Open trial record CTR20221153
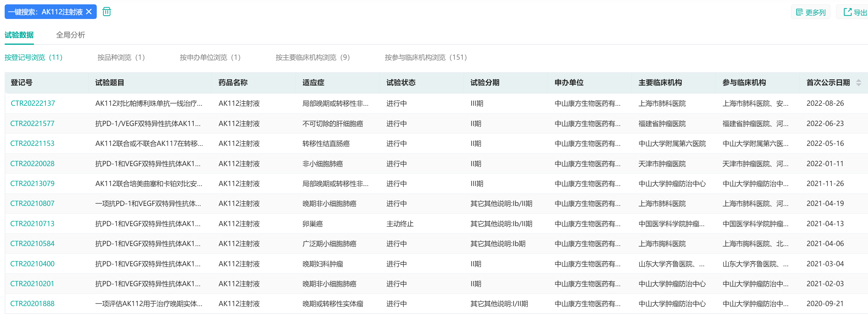The image size is (868, 321). pyautogui.click(x=32, y=143)
